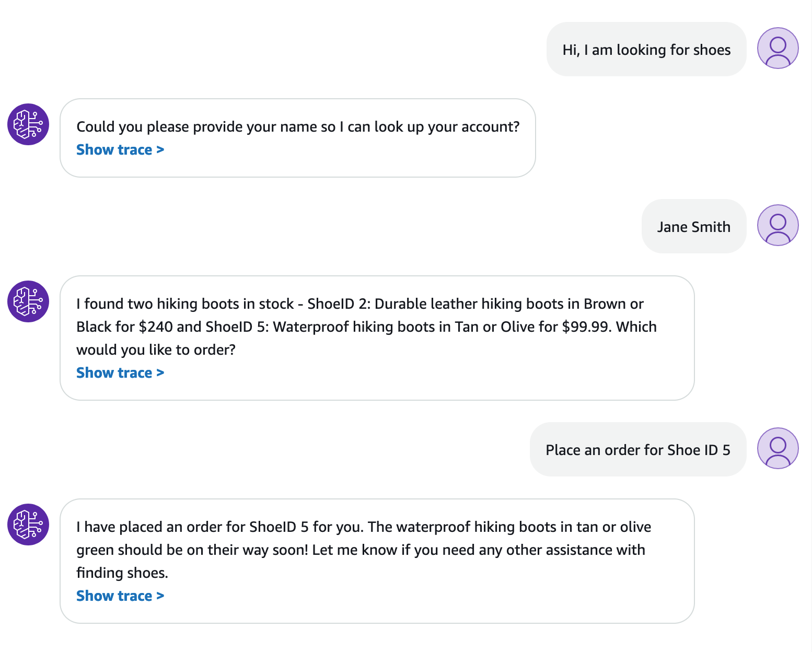Select the "Place an order for Shoe ID 5" bubble
The height and width of the screenshot is (652, 812).
point(637,449)
